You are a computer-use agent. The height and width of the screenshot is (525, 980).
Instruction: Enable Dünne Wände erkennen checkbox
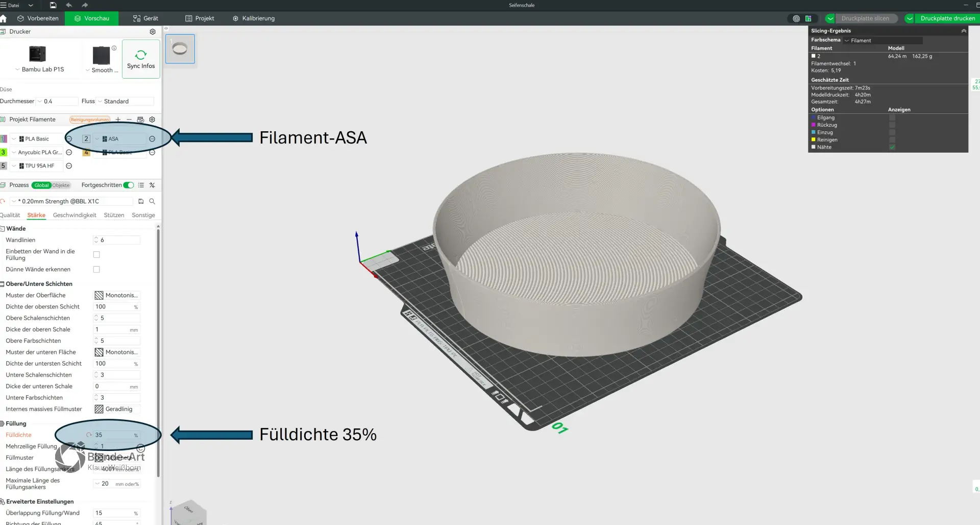96,270
